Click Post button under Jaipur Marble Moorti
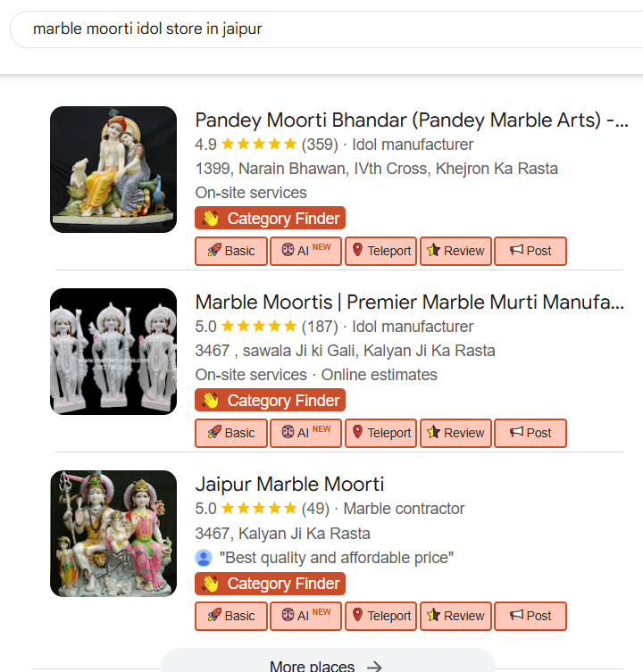This screenshot has height=672, width=643. pos(530,616)
